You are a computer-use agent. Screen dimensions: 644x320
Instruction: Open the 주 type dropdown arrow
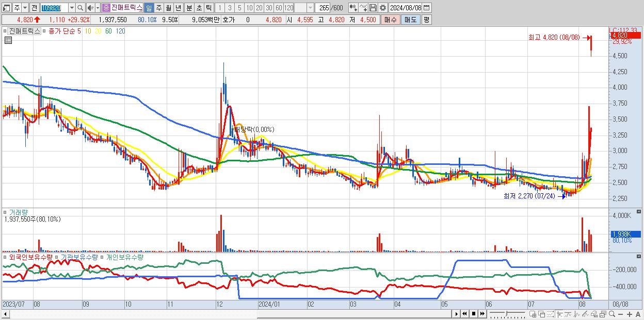pyautogui.click(x=25, y=8)
